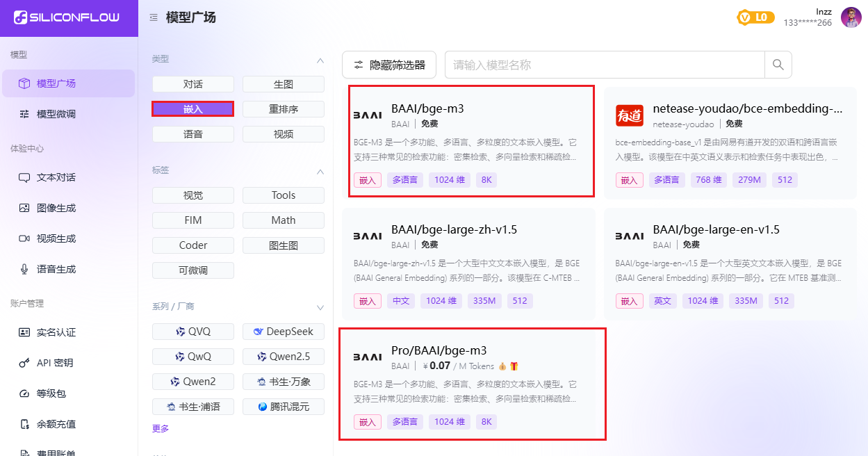Open the BAAI/bge-large-zh-v1.5 model card
868x456 pixels.
click(468, 263)
